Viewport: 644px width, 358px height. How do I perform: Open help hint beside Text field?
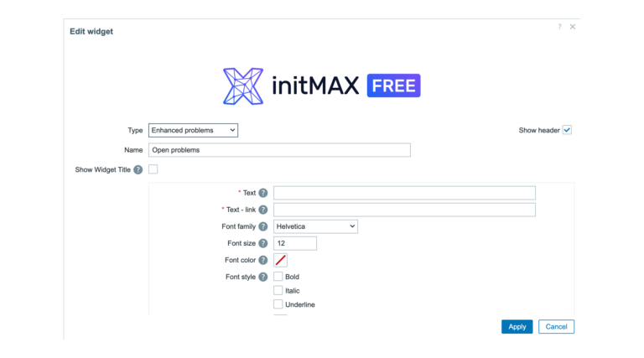click(x=263, y=193)
